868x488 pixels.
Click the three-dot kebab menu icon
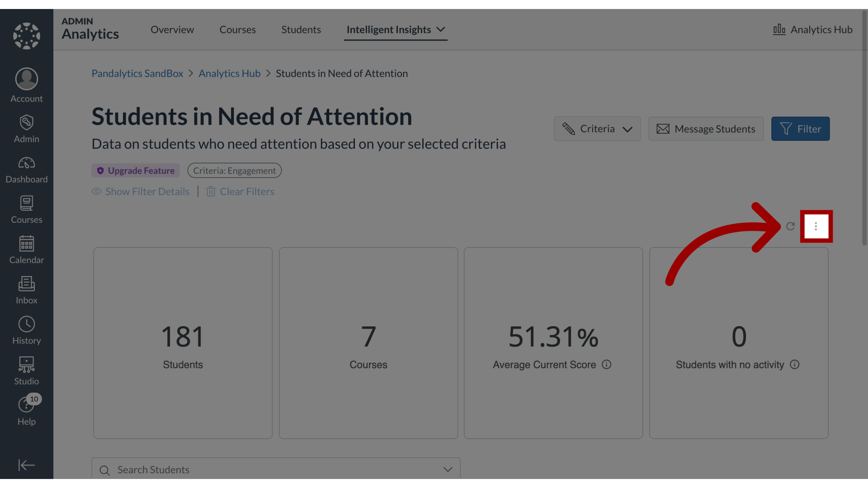tap(816, 226)
